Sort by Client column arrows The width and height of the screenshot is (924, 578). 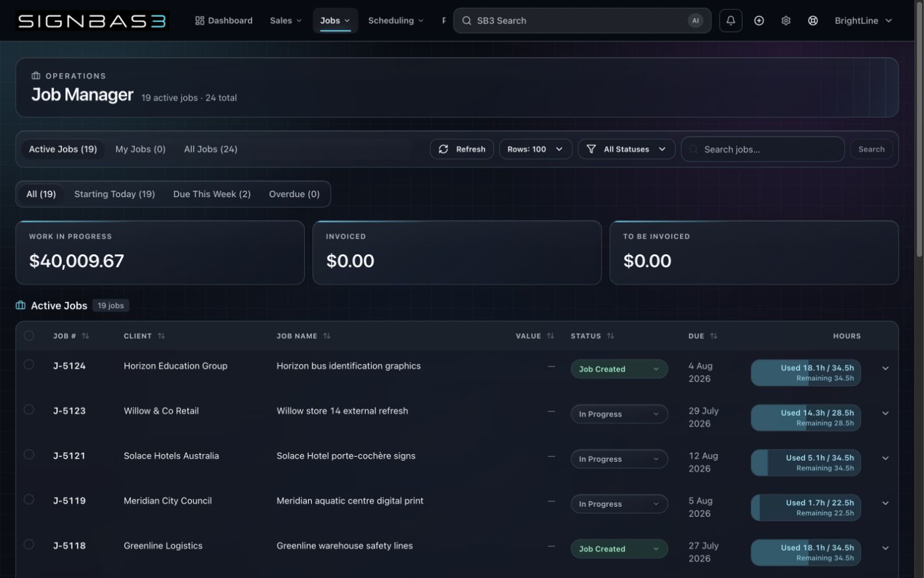pos(161,336)
